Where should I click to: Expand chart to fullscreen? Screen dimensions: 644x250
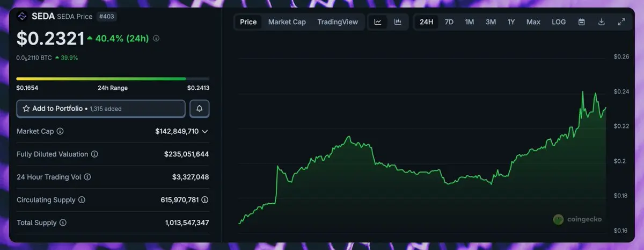621,22
